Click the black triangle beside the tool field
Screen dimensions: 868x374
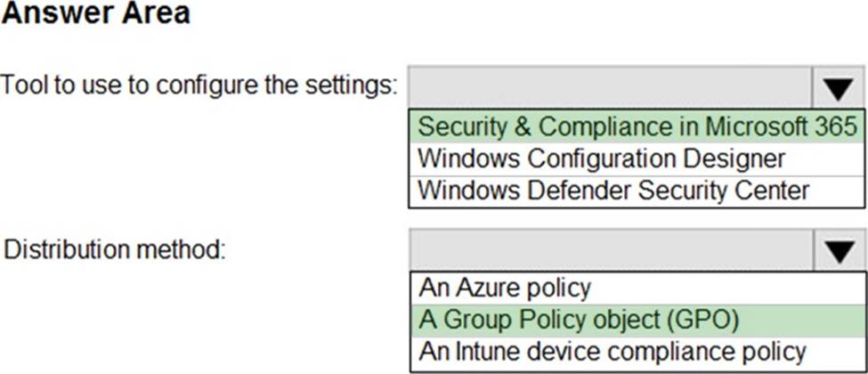[x=838, y=88]
